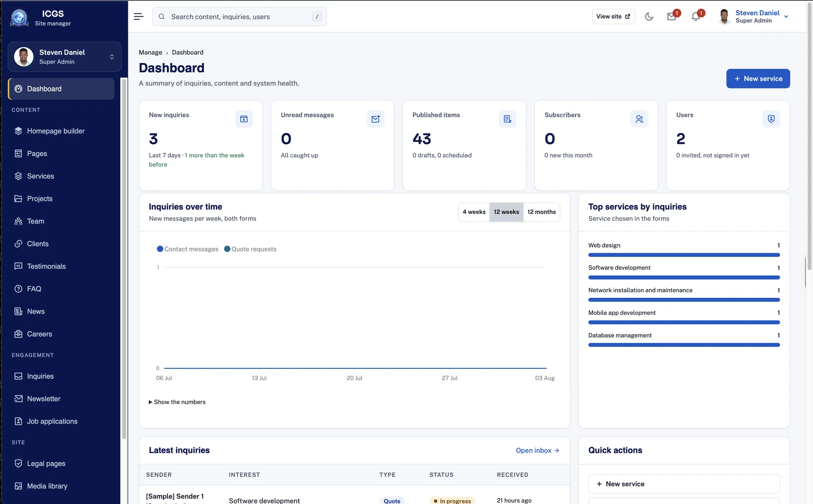The width and height of the screenshot is (813, 504).
Task: Click the Testimonials sidebar icon
Action: [x=18, y=266]
